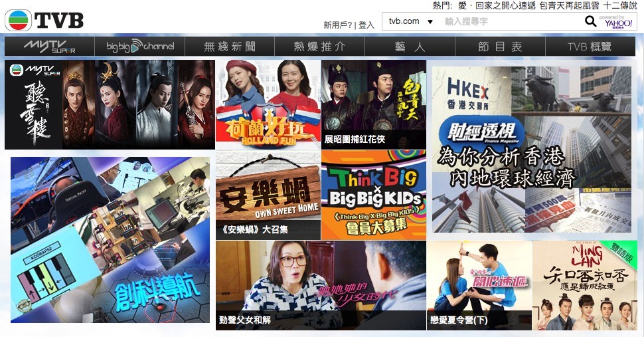Open the myTV SUPER menu tab
This screenshot has width=644, height=337.
coord(50,47)
